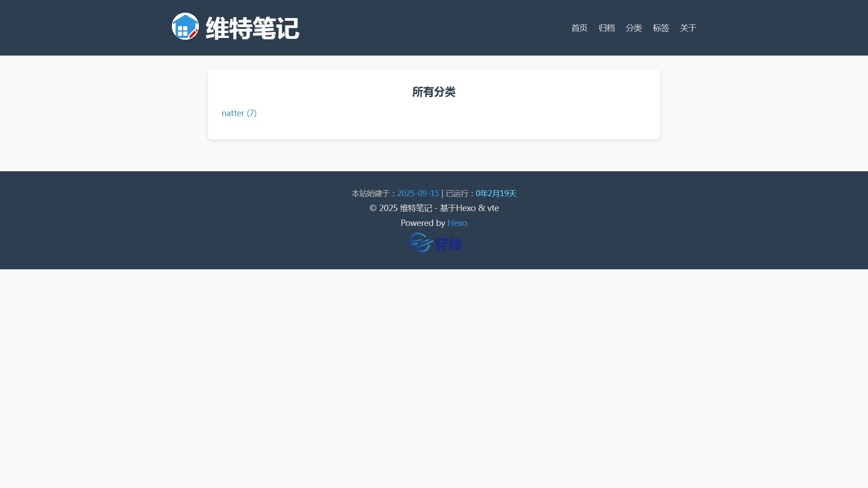
Task: Open the natter (7) category link
Action: pyautogui.click(x=239, y=113)
